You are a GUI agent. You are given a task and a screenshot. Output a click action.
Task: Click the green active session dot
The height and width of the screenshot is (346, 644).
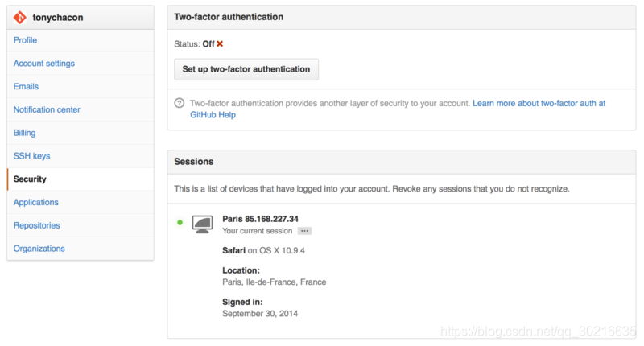(x=180, y=222)
